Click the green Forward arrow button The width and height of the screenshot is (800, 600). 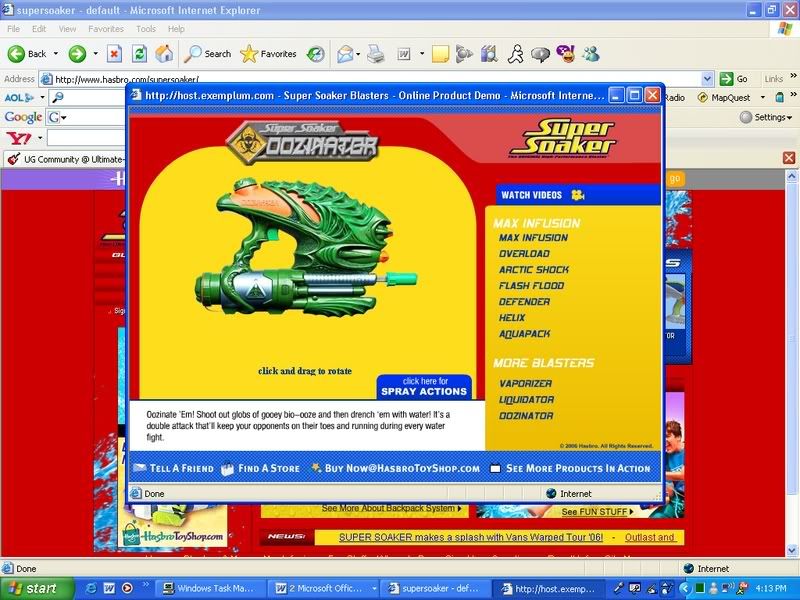coord(78,54)
